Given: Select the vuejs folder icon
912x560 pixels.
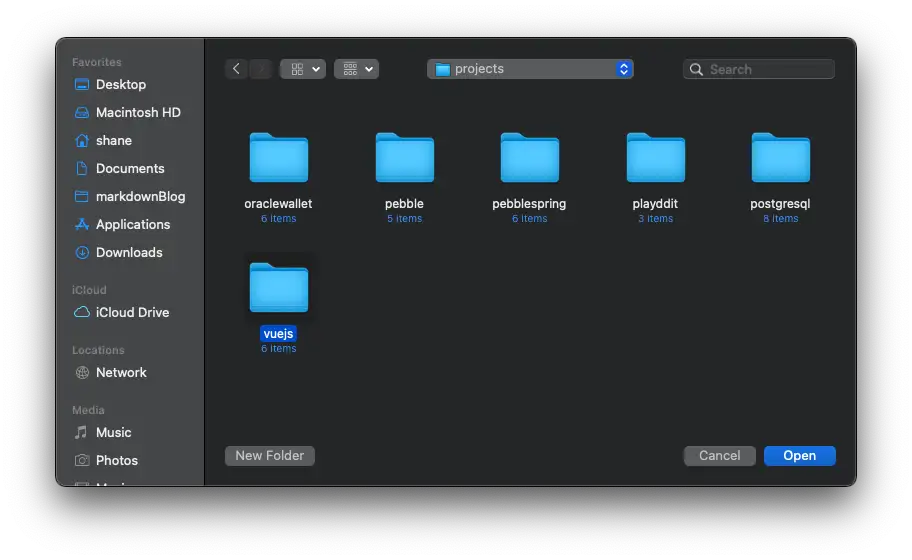Looking at the screenshot, I should (279, 287).
